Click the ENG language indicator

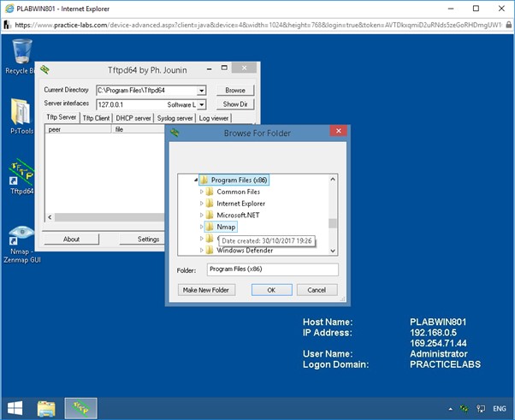coord(500,409)
